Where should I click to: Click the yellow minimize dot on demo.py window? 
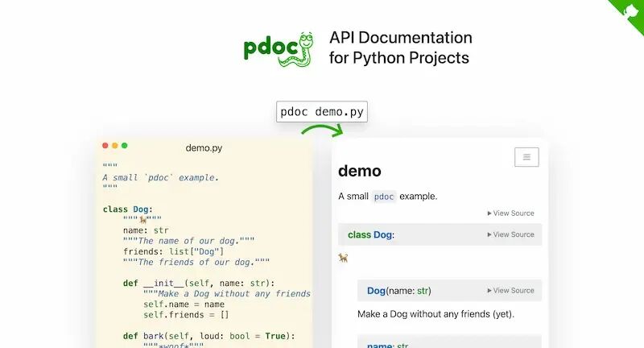click(x=115, y=146)
